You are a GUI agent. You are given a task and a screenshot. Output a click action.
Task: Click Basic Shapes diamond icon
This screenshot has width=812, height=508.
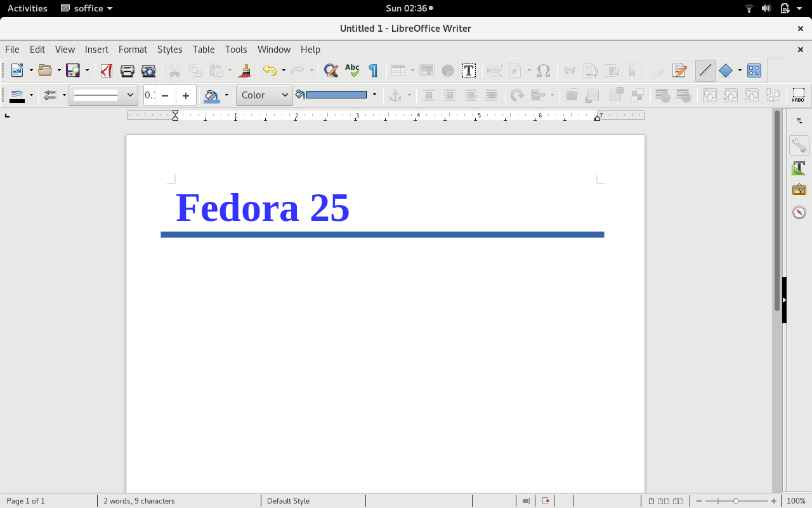click(726, 70)
